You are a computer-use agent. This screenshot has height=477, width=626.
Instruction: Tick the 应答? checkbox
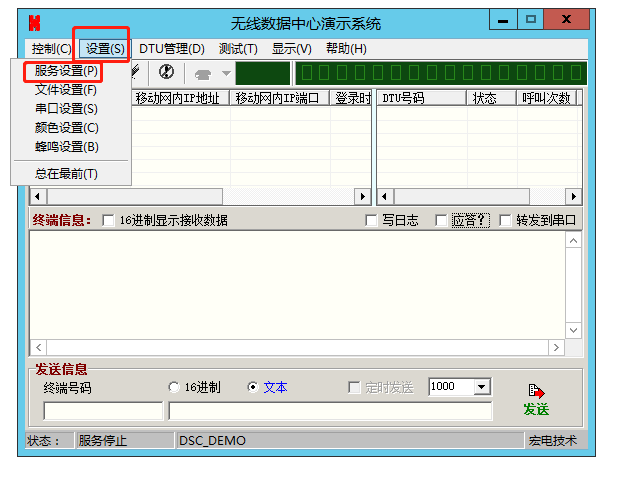pos(441,220)
